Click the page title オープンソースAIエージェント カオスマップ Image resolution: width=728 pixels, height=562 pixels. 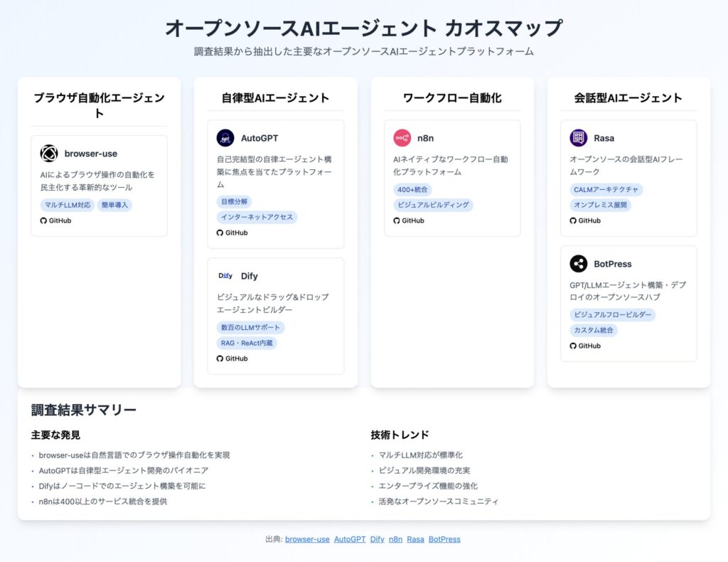tap(364, 28)
